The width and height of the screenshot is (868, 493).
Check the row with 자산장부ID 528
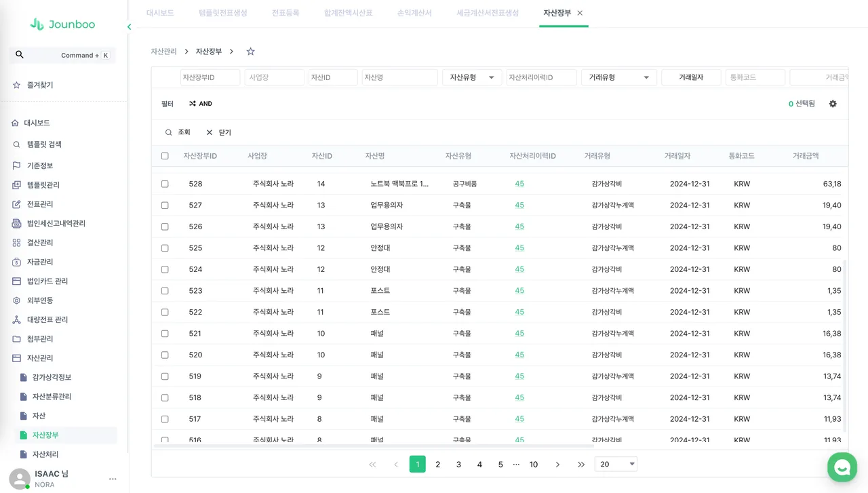click(165, 184)
